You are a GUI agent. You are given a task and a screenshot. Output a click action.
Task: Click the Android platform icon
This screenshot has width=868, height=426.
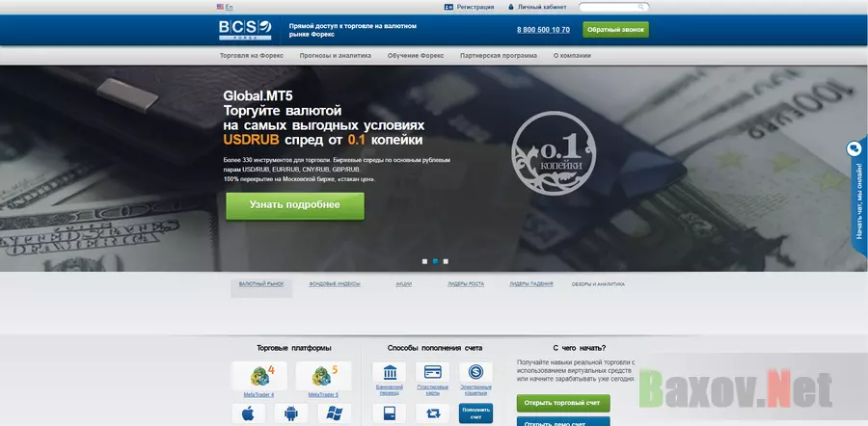[291, 413]
